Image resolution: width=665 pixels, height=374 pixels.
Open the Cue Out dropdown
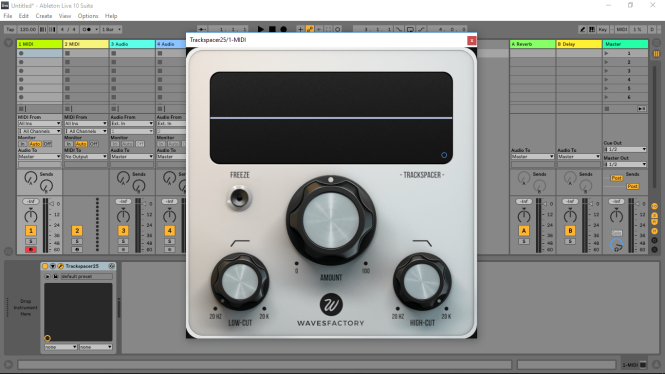[625, 149]
